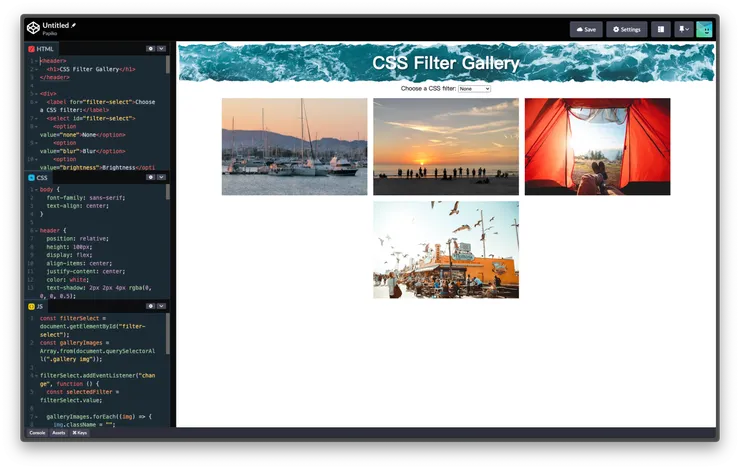Click the 'const selectedFilter' JS line
The height and width of the screenshot is (469, 740).
coord(79,396)
